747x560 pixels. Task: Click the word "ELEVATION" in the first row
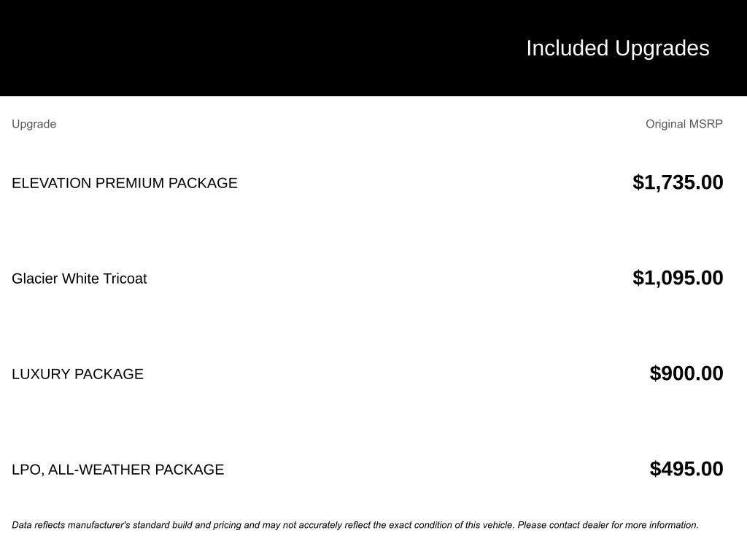click(x=51, y=183)
